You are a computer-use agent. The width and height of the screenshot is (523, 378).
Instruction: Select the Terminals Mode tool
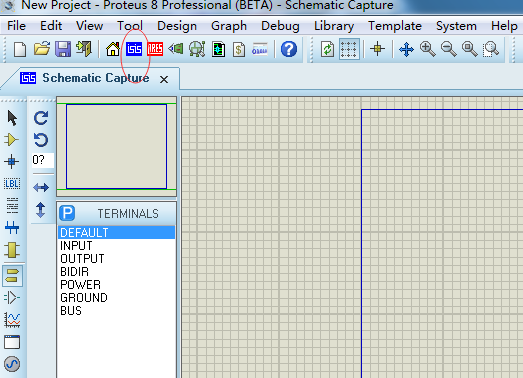(x=12, y=276)
